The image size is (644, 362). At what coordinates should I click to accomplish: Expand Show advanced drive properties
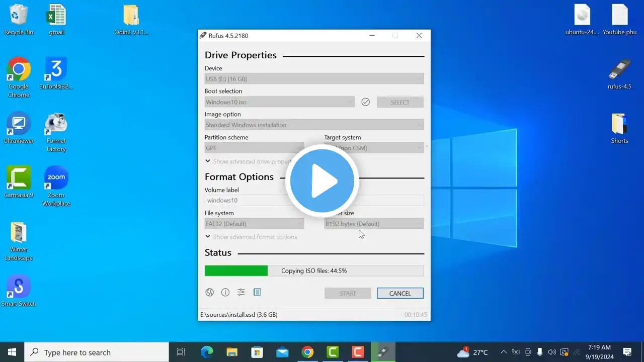click(248, 161)
